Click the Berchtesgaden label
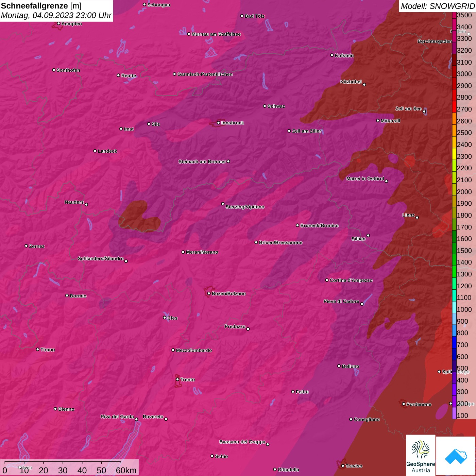 (435, 41)
